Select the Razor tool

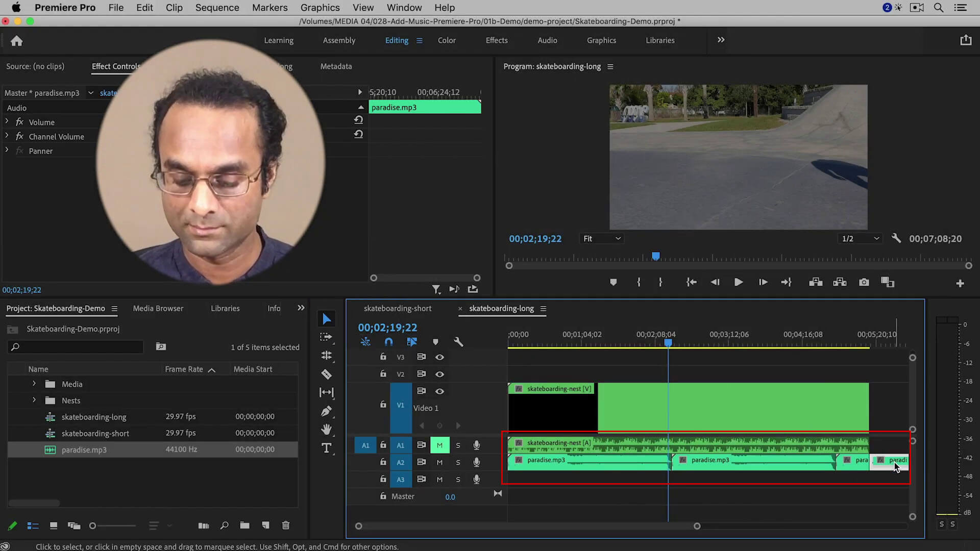point(327,374)
